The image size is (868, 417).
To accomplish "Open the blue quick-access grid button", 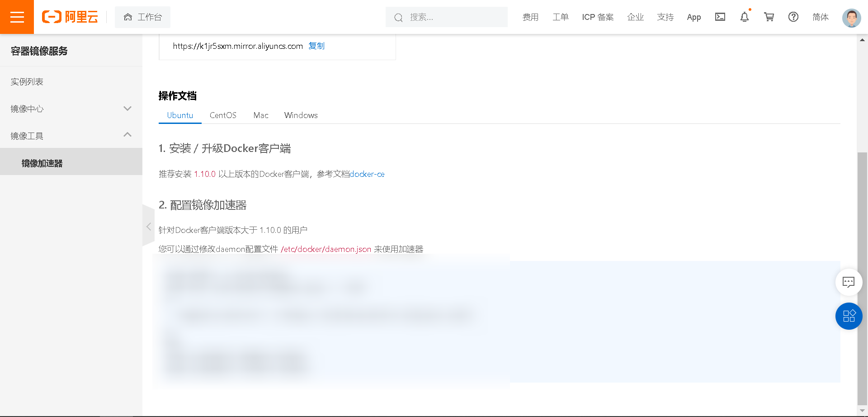I will coord(849,316).
